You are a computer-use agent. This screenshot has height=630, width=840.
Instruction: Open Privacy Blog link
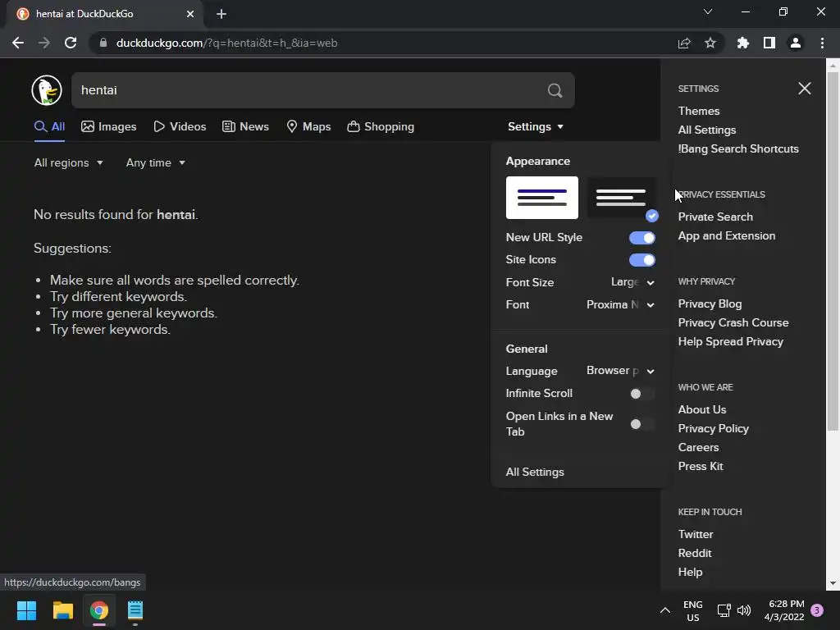[x=710, y=304]
